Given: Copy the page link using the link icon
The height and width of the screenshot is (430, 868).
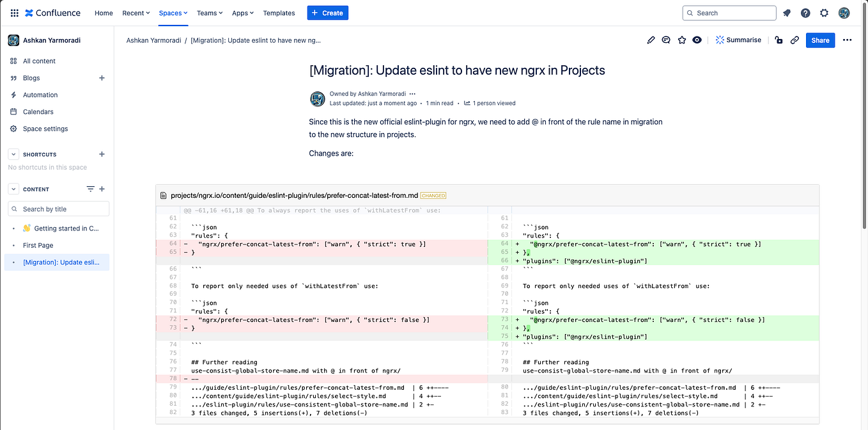Looking at the screenshot, I should [794, 40].
